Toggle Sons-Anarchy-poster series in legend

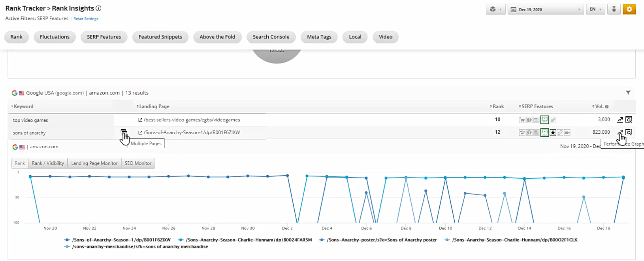coord(378,240)
